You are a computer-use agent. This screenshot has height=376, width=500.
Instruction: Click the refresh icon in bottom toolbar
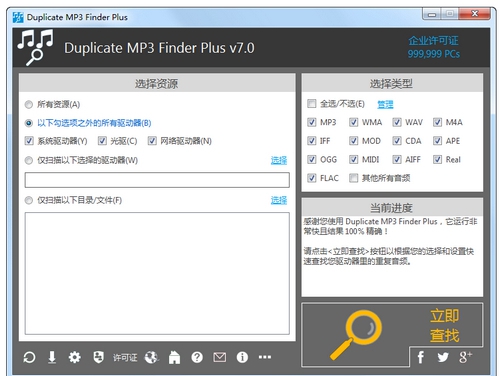(29, 357)
